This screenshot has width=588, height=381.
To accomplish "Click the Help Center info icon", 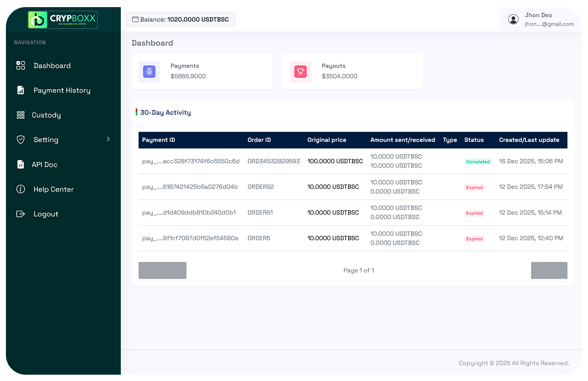I will (x=21, y=189).
